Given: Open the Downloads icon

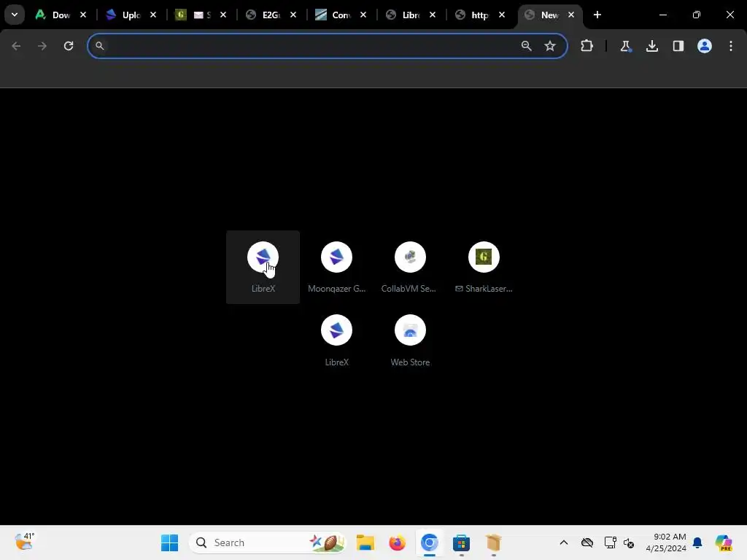Looking at the screenshot, I should (651, 46).
